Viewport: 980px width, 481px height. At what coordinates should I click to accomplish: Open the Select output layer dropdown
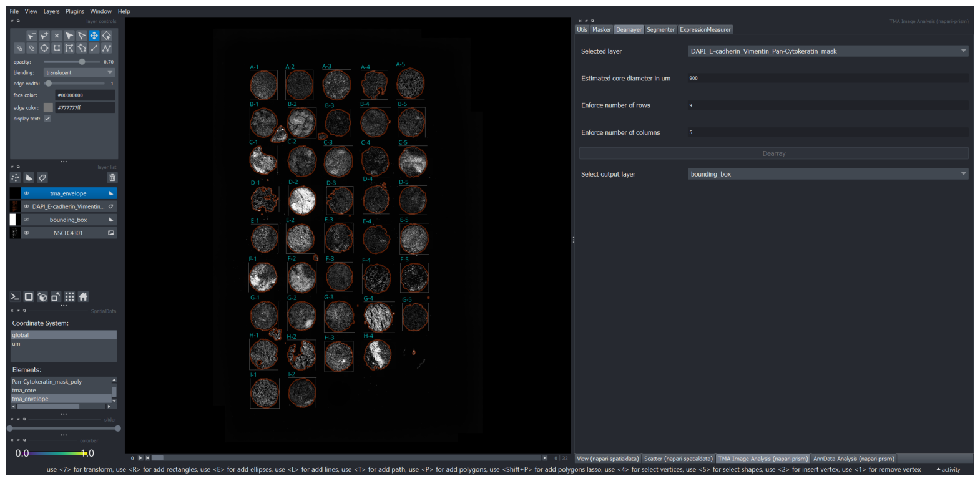pos(828,174)
